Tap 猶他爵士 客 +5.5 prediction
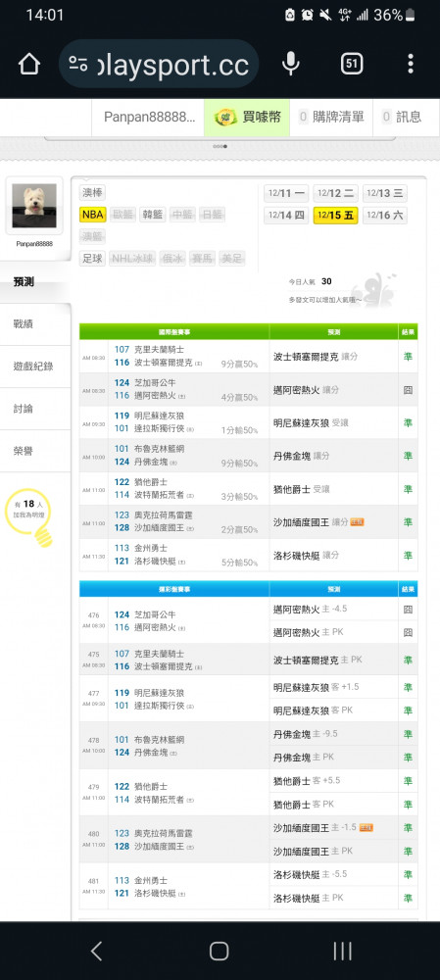Image resolution: width=440 pixels, height=980 pixels. 307,781
